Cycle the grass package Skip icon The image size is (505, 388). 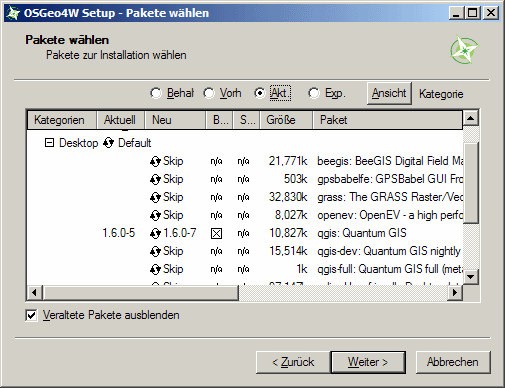155,197
